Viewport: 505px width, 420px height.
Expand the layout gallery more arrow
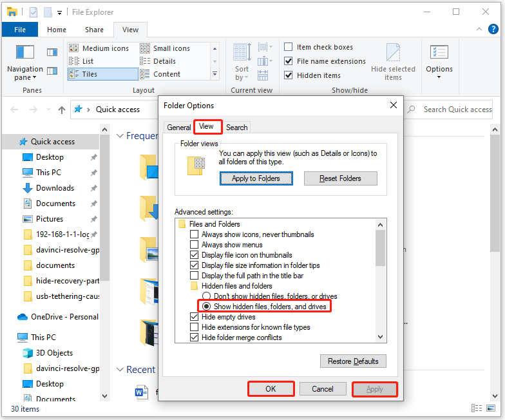[x=215, y=74]
